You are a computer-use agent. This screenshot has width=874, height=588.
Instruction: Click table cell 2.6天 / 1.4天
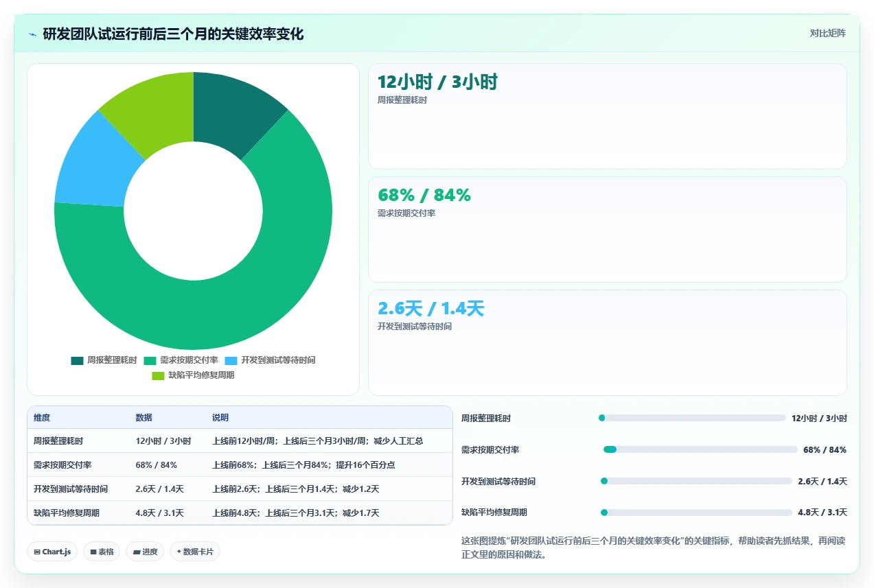(160, 489)
